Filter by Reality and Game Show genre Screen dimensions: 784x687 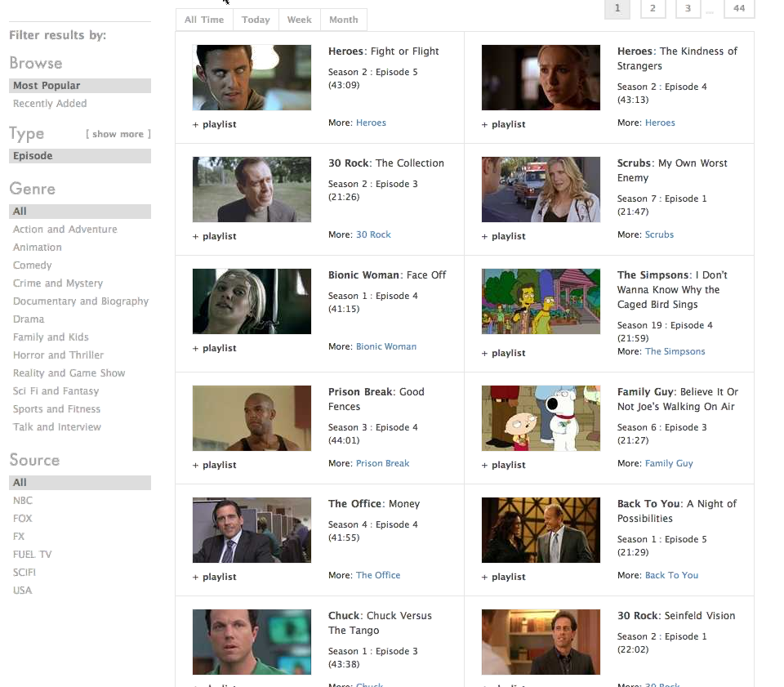pyautogui.click(x=69, y=373)
